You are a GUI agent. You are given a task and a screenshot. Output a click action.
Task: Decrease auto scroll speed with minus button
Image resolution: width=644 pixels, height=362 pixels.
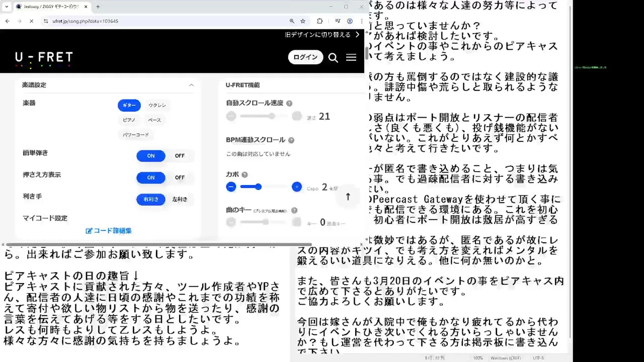click(231, 116)
